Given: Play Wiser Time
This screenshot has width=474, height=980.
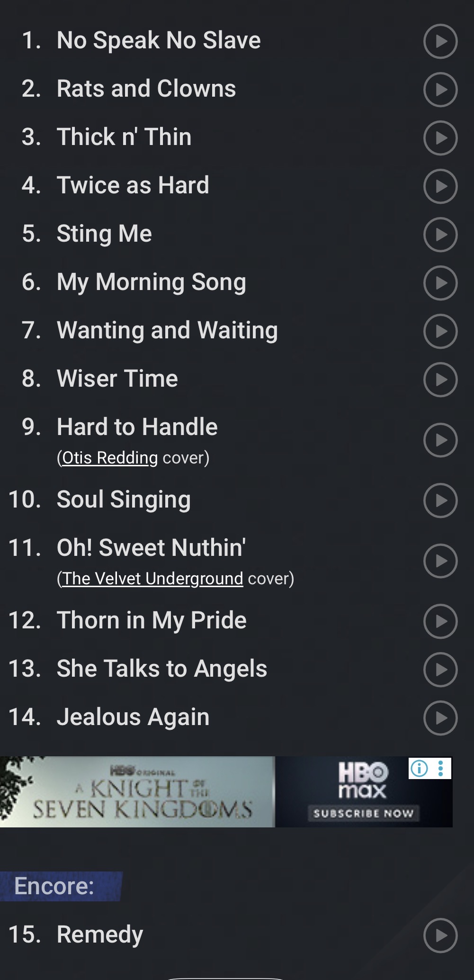Looking at the screenshot, I should (x=440, y=380).
